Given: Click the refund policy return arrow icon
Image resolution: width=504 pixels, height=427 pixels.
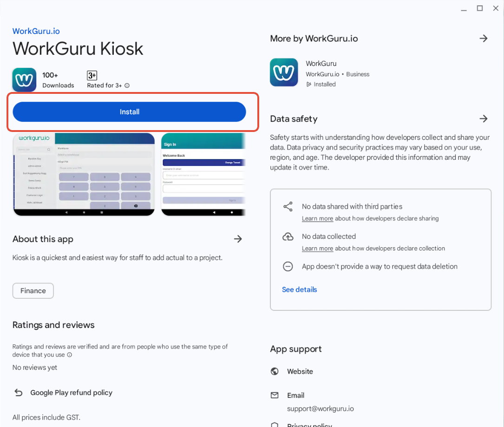Looking at the screenshot, I should [x=19, y=393].
